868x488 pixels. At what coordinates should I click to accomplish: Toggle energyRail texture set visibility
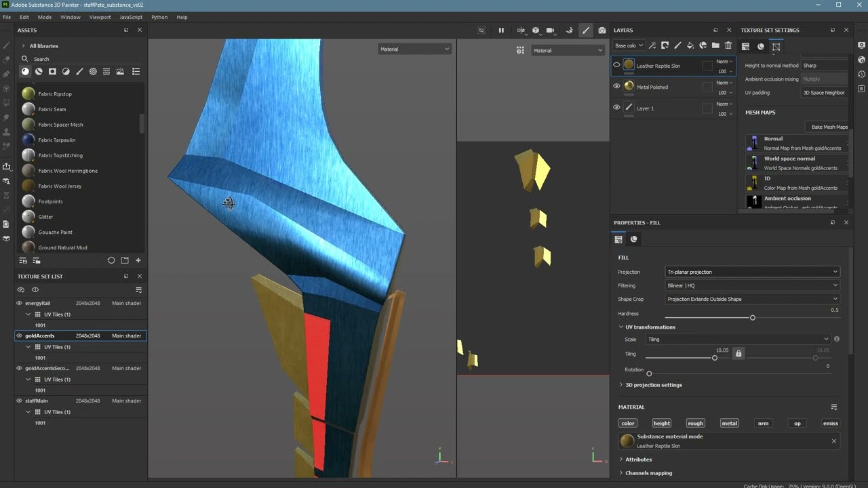pyautogui.click(x=19, y=303)
